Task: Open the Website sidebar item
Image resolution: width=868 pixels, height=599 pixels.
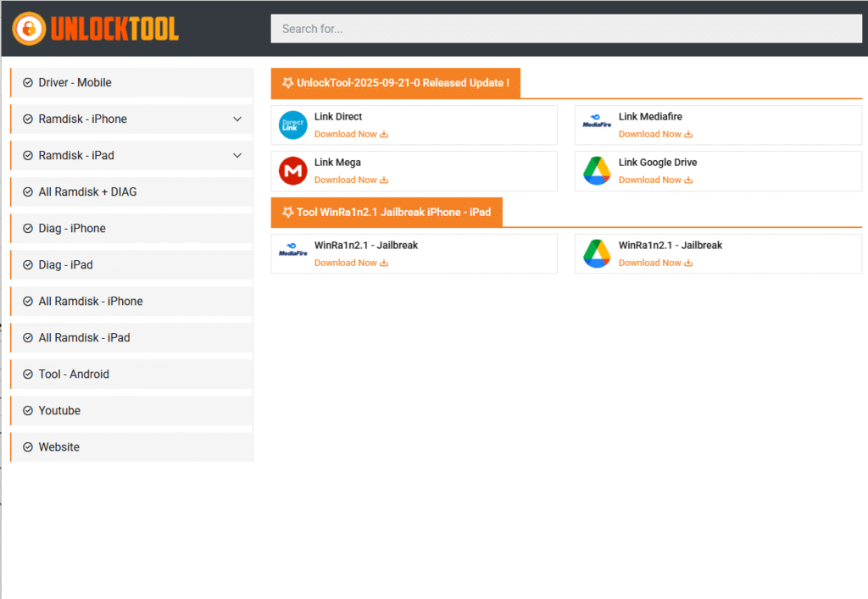Action: 58,447
